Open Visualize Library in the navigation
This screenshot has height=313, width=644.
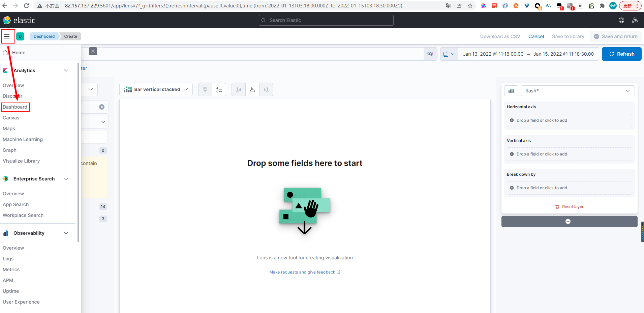tap(21, 161)
